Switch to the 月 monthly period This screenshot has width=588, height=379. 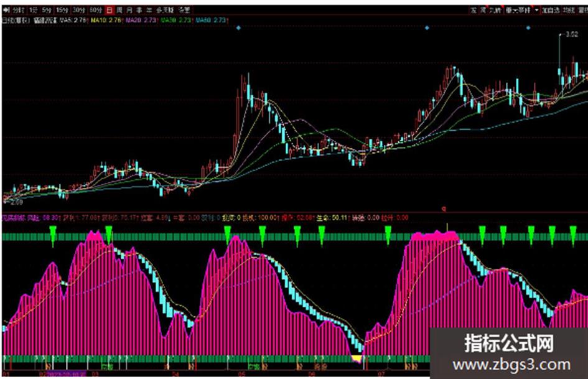(129, 10)
